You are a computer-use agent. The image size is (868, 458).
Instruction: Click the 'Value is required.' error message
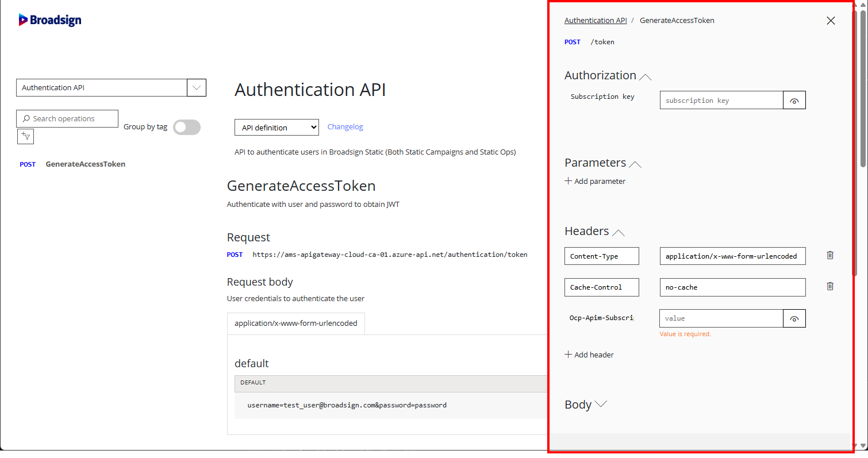coord(685,334)
